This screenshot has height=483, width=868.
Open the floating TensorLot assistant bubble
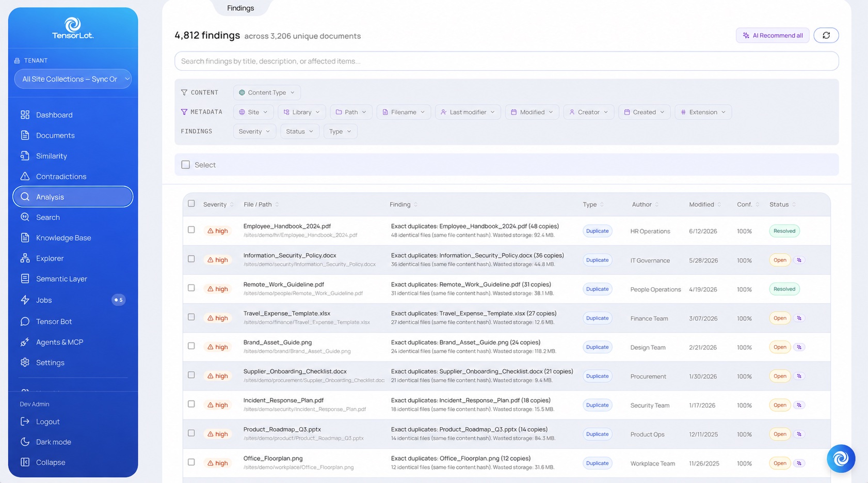[841, 458]
